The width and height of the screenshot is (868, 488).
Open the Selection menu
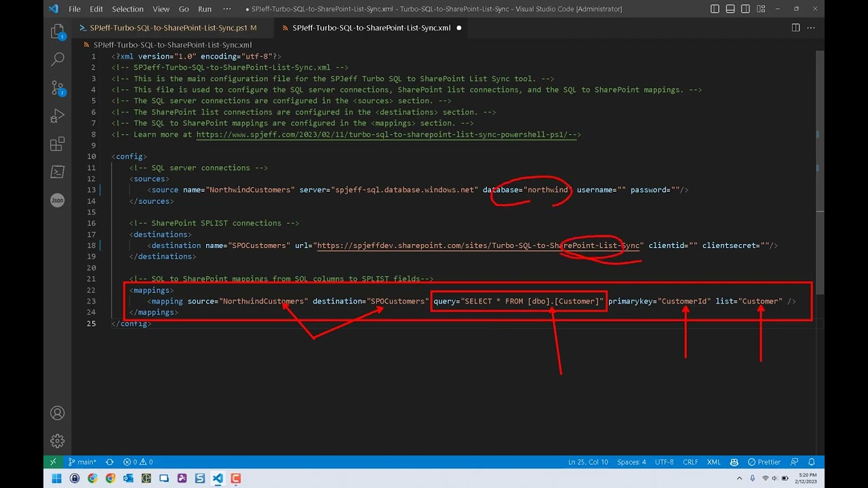127,9
